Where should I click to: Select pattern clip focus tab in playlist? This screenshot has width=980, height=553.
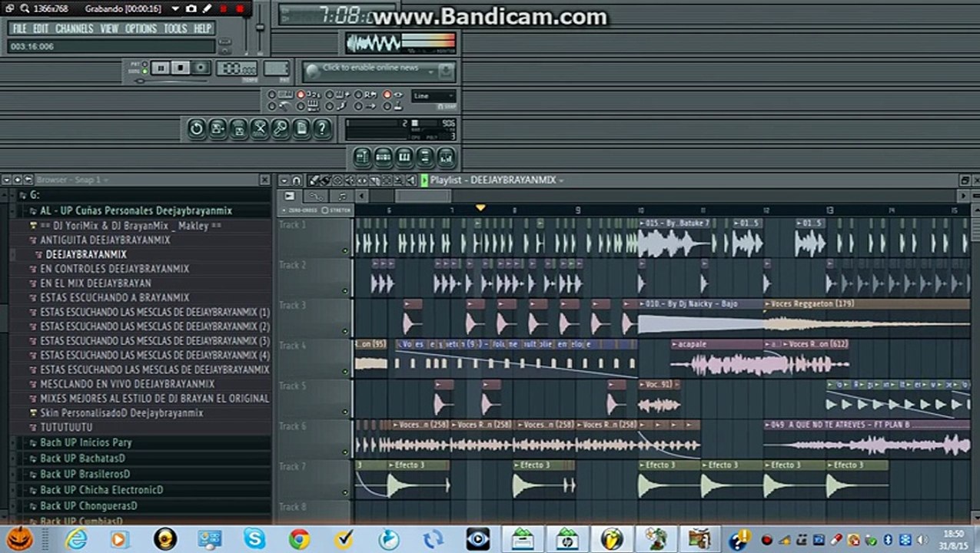click(x=342, y=197)
